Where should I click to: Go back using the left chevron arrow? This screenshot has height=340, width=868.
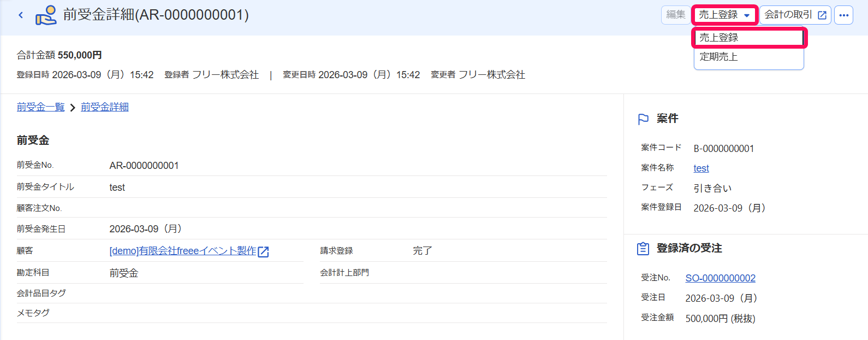[x=21, y=15]
